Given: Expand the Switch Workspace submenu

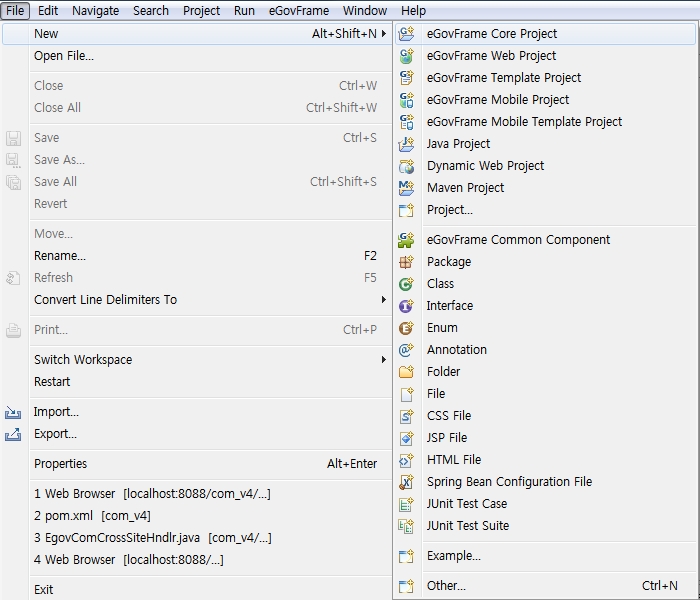Looking at the screenshot, I should click(383, 360).
